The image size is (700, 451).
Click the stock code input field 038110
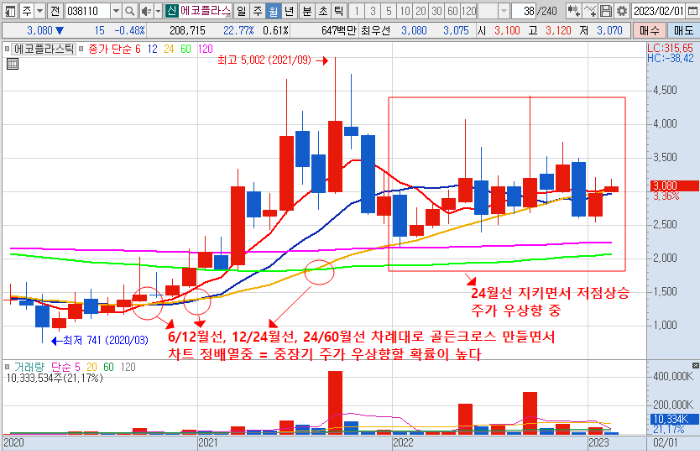click(88, 10)
